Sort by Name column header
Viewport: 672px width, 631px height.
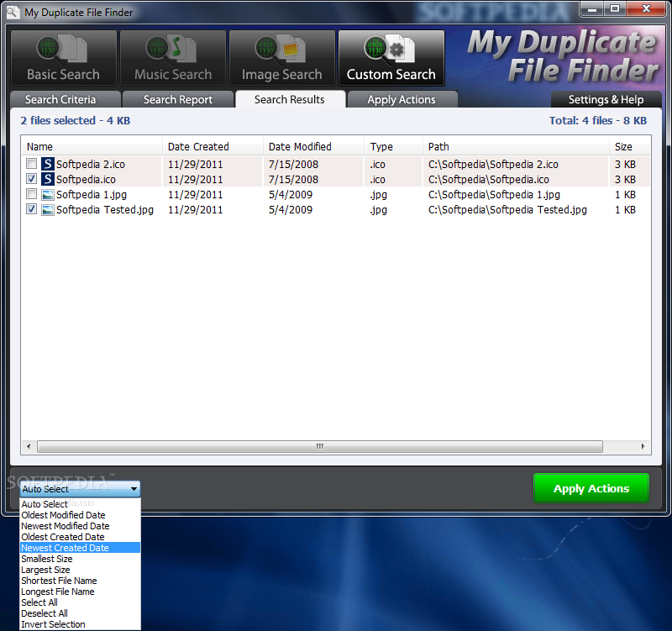pos(92,146)
